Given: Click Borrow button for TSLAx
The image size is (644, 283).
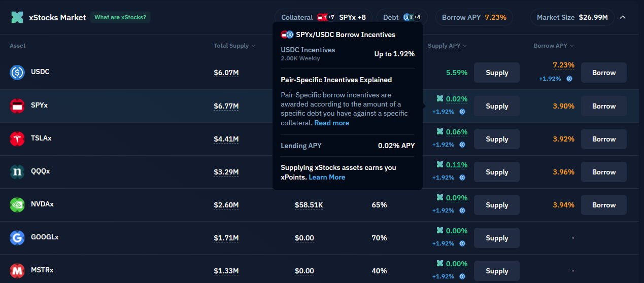Looking at the screenshot, I should 604,139.
